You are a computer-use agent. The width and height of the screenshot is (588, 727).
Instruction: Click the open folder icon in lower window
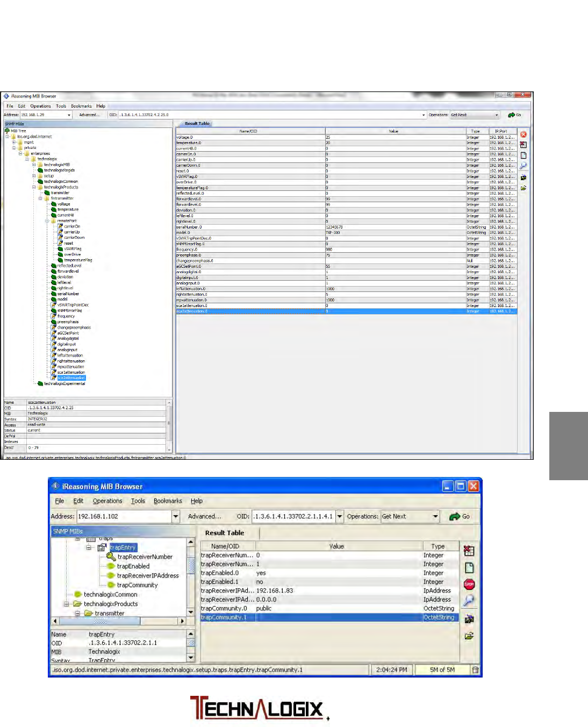(x=469, y=636)
